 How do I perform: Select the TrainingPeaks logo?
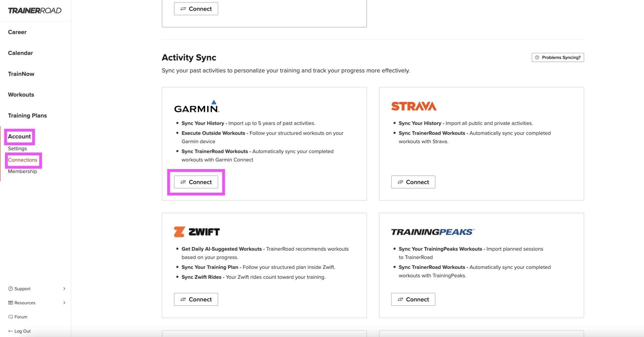click(432, 232)
